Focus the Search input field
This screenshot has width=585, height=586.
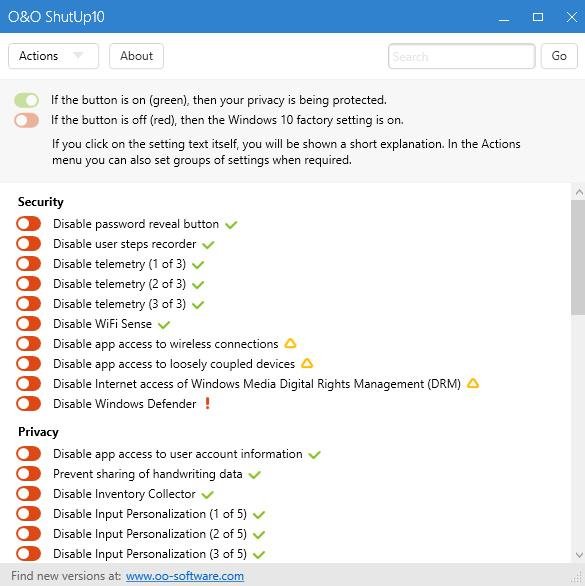pos(462,56)
